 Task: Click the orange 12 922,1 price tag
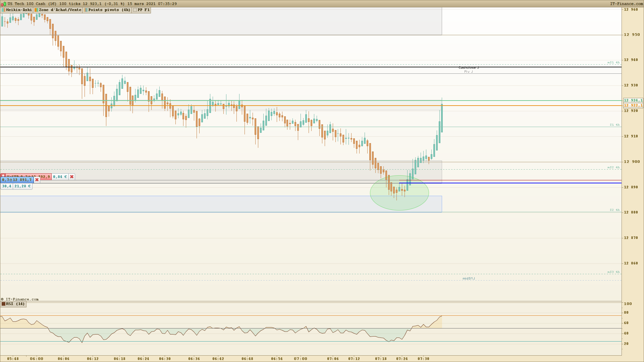click(633, 106)
